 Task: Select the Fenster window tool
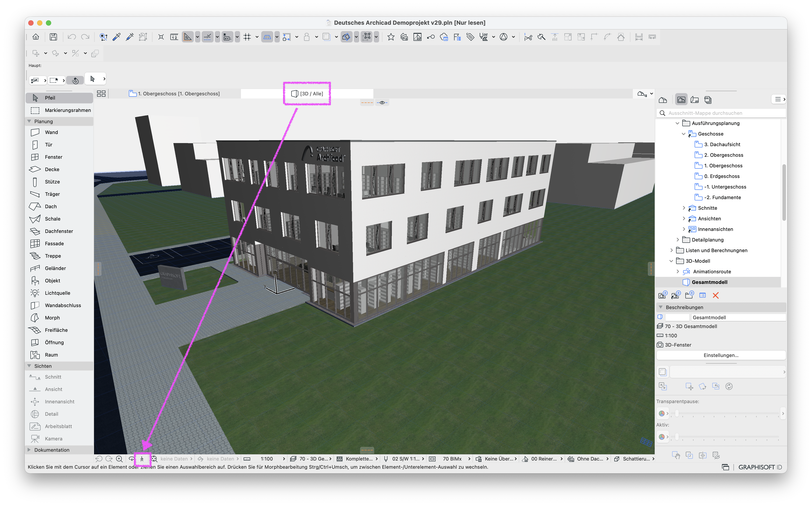(60, 157)
